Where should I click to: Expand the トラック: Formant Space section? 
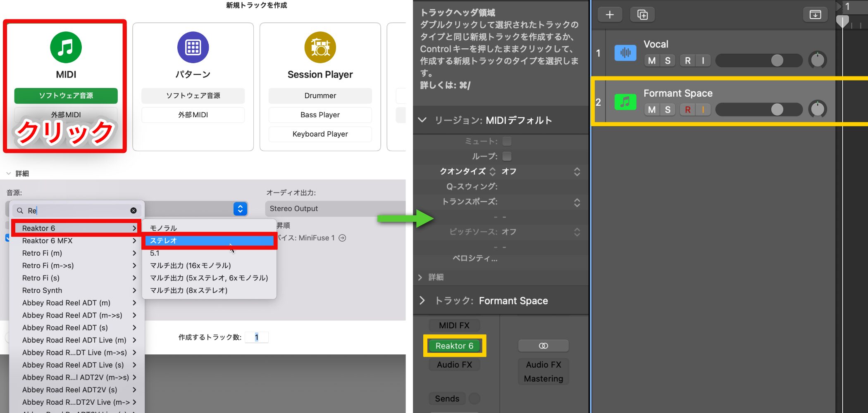point(422,301)
